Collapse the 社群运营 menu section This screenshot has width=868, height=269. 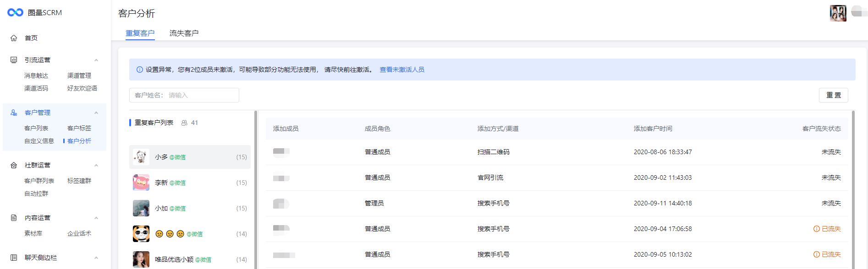pyautogui.click(x=96, y=165)
